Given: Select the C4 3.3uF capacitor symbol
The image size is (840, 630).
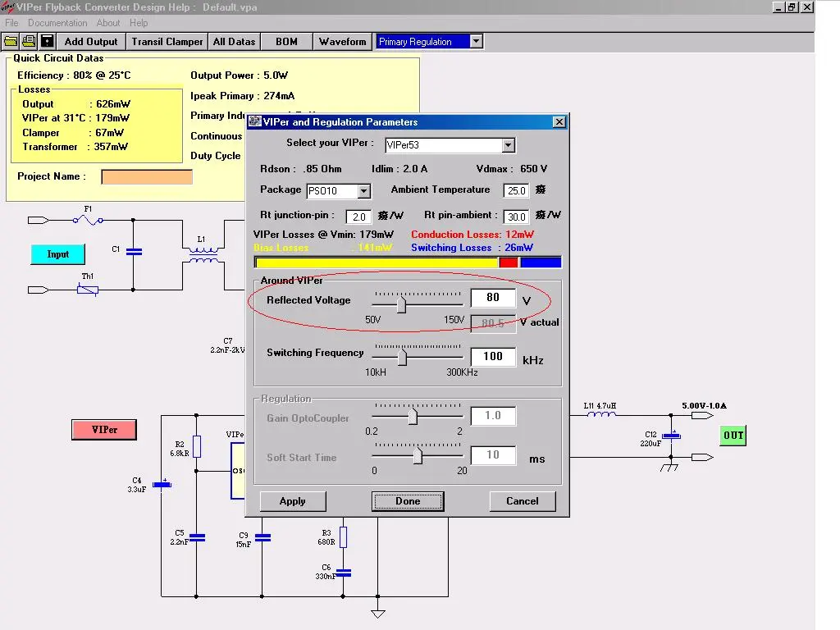Looking at the screenshot, I should tap(162, 484).
